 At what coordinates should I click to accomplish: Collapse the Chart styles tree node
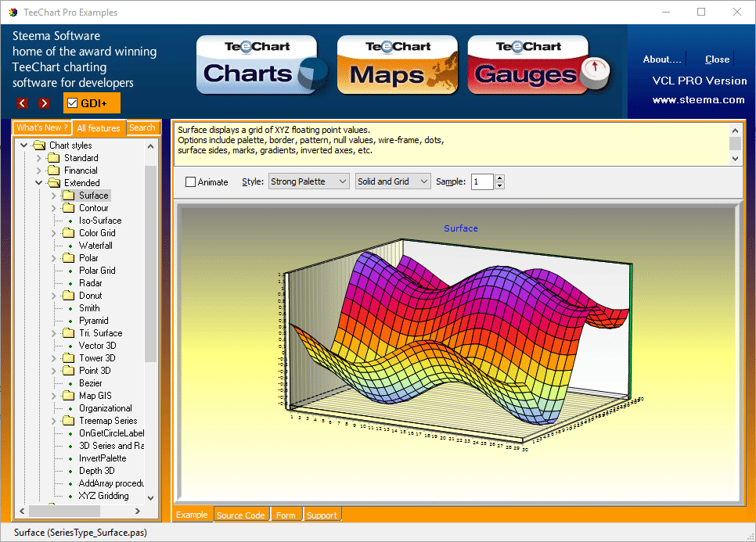tap(23, 145)
